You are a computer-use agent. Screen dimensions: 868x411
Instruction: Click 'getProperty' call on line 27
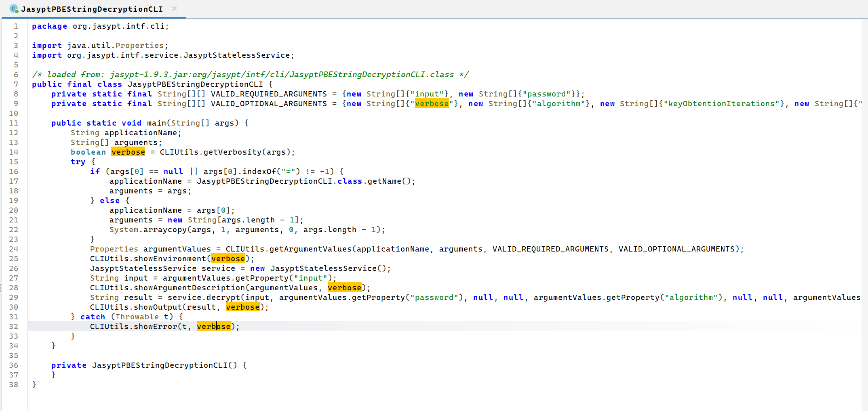262,278
